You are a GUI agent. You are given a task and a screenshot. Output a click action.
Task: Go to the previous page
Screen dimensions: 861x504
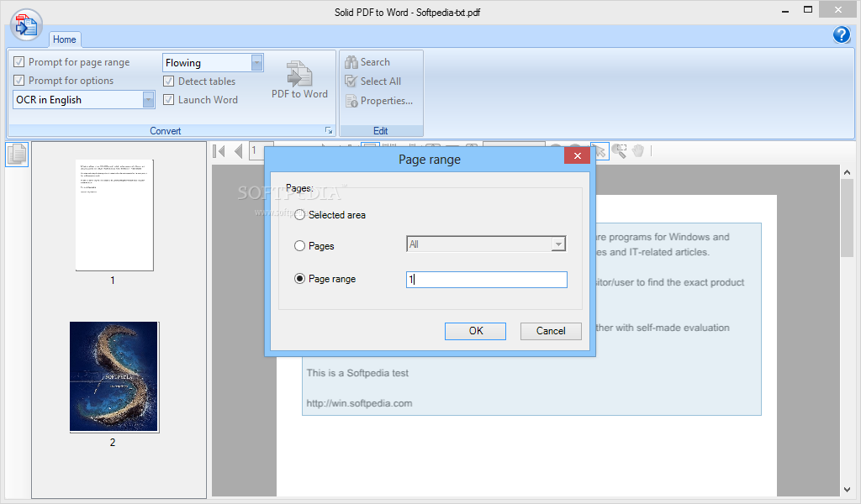tap(238, 151)
